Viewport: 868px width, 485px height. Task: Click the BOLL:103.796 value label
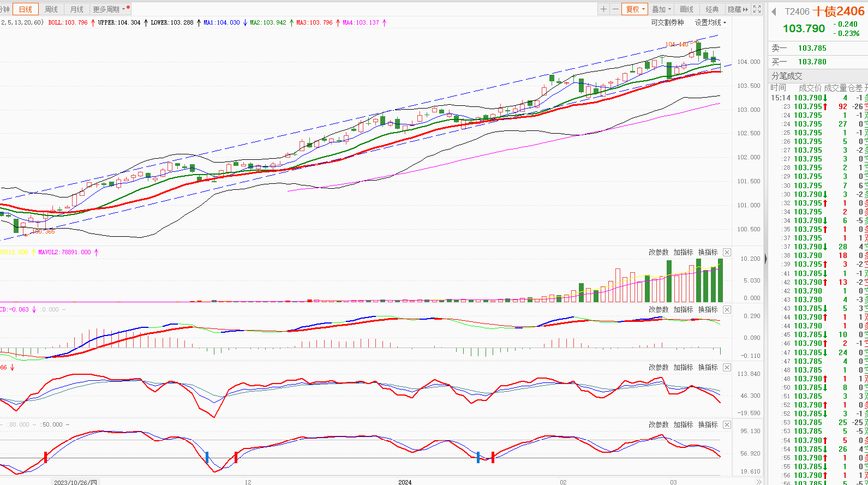point(68,22)
